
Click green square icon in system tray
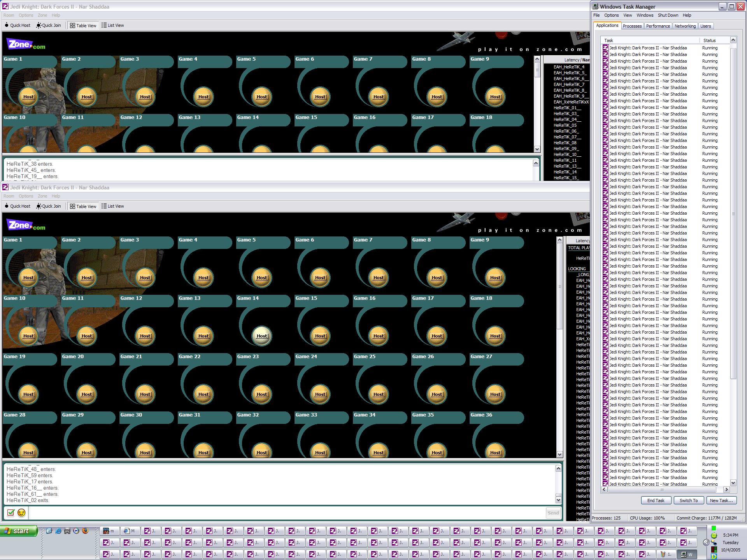click(x=714, y=528)
